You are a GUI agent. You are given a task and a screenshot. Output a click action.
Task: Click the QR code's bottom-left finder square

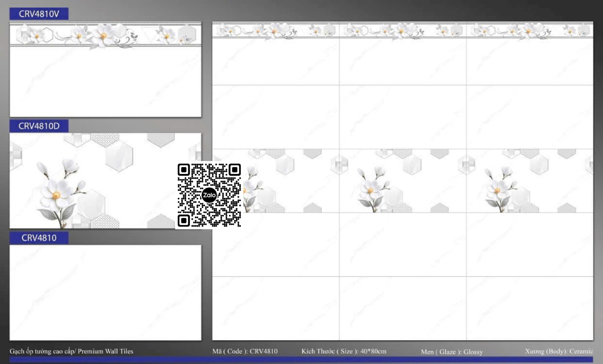[184, 221]
